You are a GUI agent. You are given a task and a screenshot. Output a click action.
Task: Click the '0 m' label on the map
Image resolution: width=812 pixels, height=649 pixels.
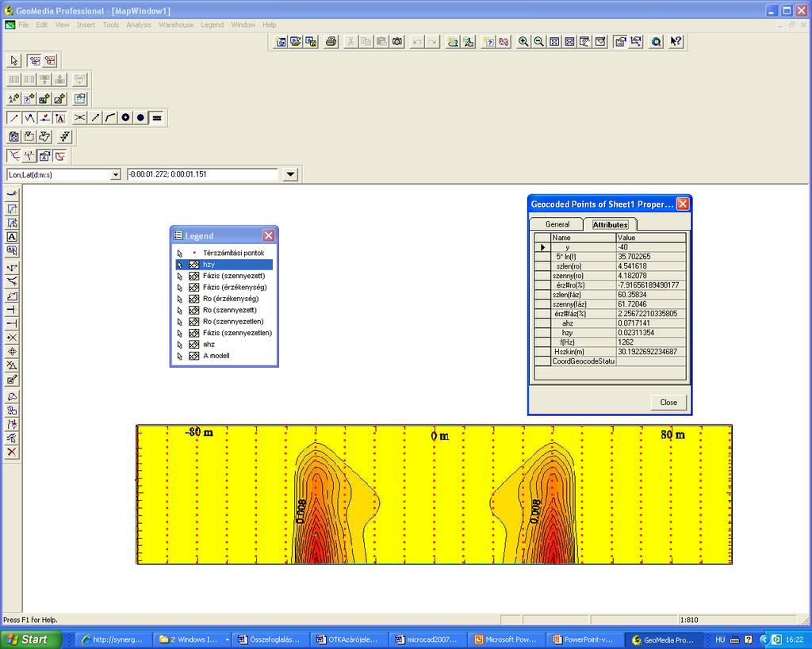click(440, 436)
